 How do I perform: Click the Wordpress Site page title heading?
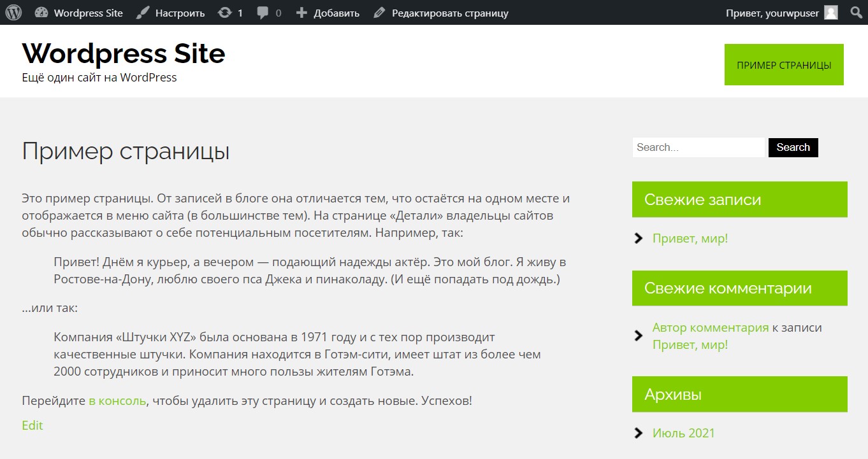(124, 53)
